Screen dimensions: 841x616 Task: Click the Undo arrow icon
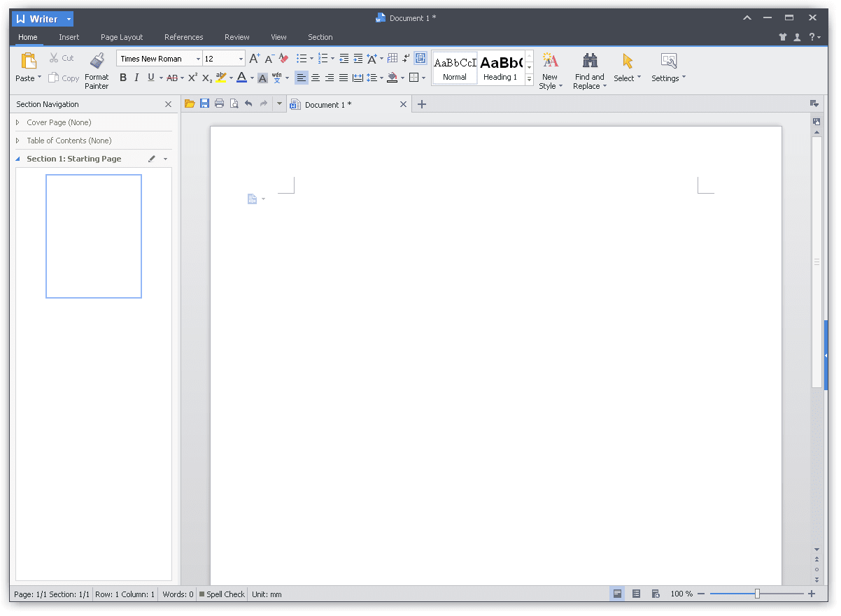[248, 103]
